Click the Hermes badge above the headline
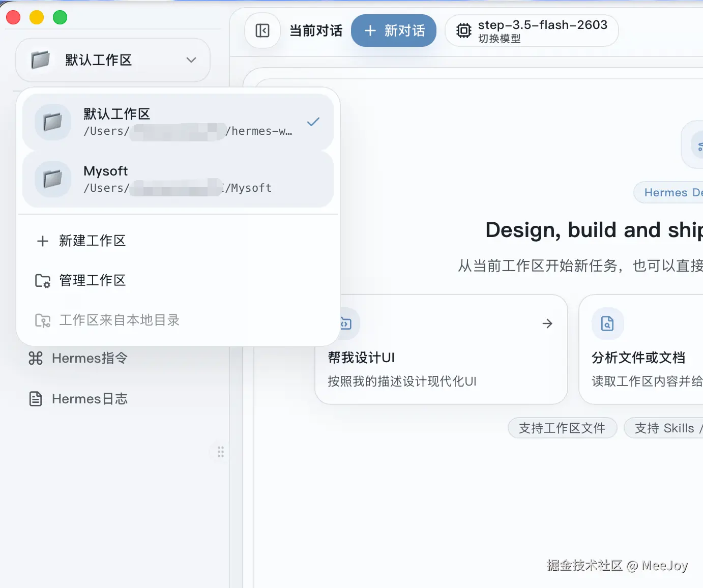Image resolution: width=703 pixels, height=588 pixels. click(668, 192)
